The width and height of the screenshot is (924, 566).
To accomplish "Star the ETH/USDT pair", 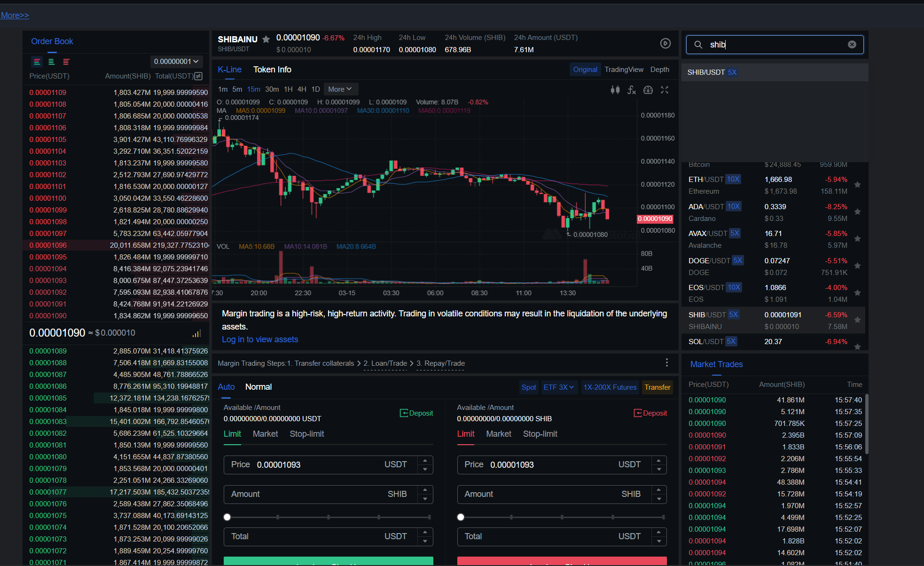I will click(857, 185).
